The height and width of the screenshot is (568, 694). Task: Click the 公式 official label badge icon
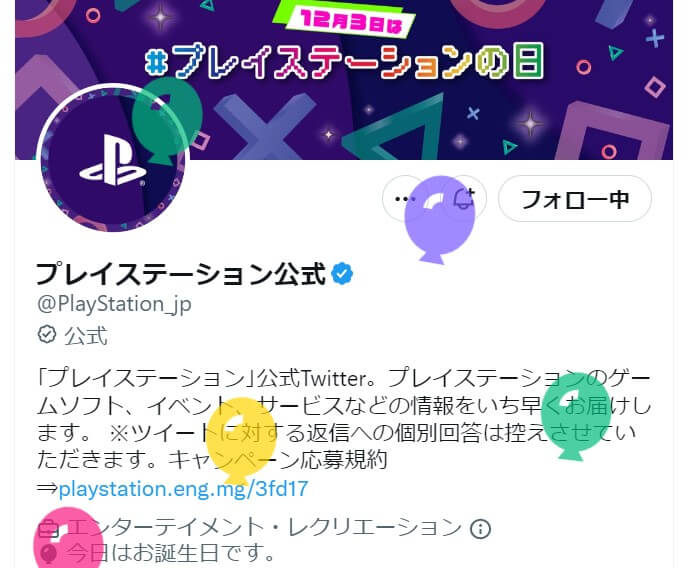pyautogui.click(x=47, y=335)
